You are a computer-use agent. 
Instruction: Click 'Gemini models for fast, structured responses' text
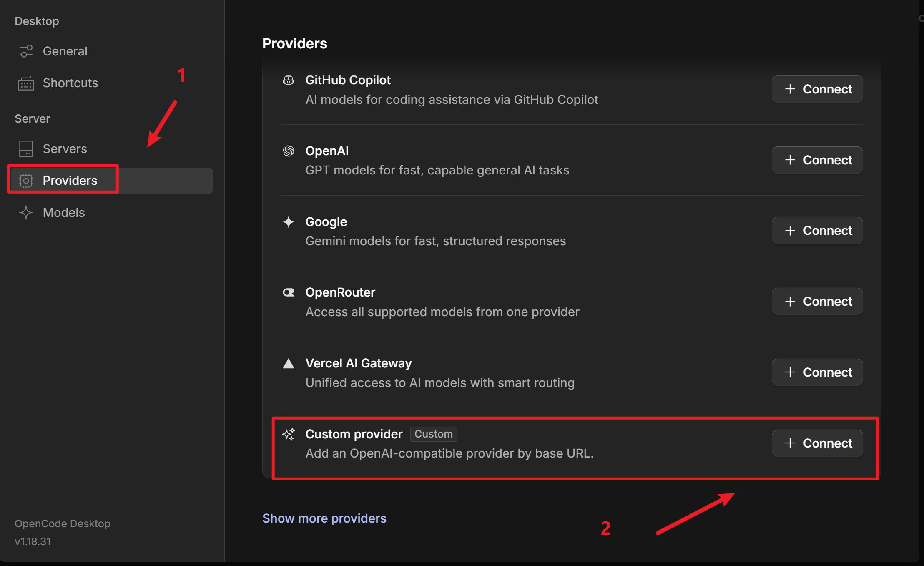point(436,241)
